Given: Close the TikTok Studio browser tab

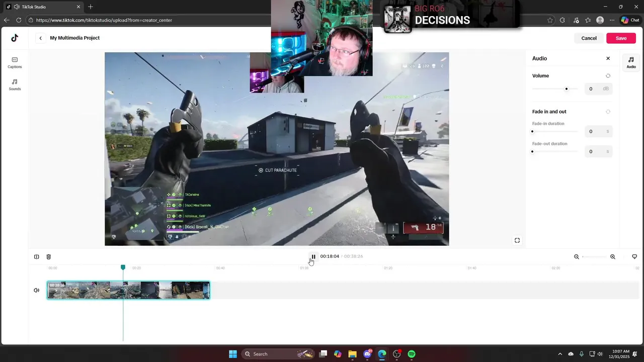Looking at the screenshot, I should [x=78, y=7].
